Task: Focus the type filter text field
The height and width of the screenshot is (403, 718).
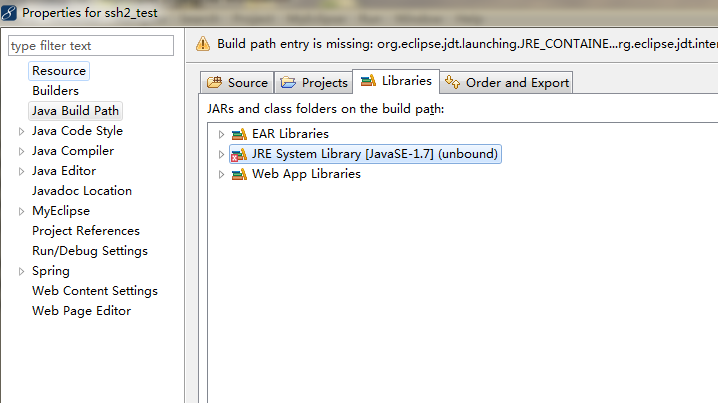Action: [91, 46]
